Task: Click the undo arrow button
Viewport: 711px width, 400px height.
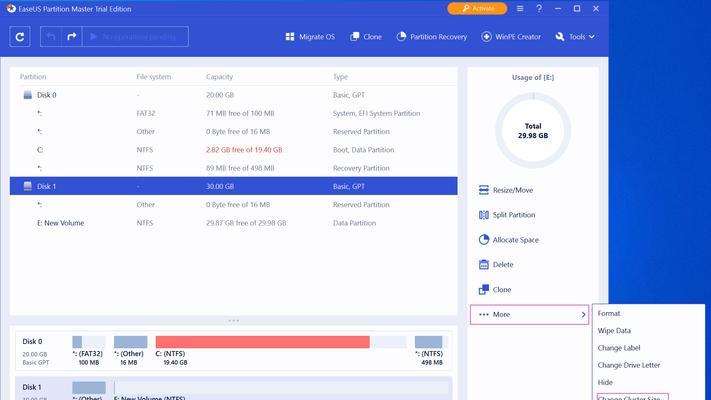Action: (x=51, y=37)
